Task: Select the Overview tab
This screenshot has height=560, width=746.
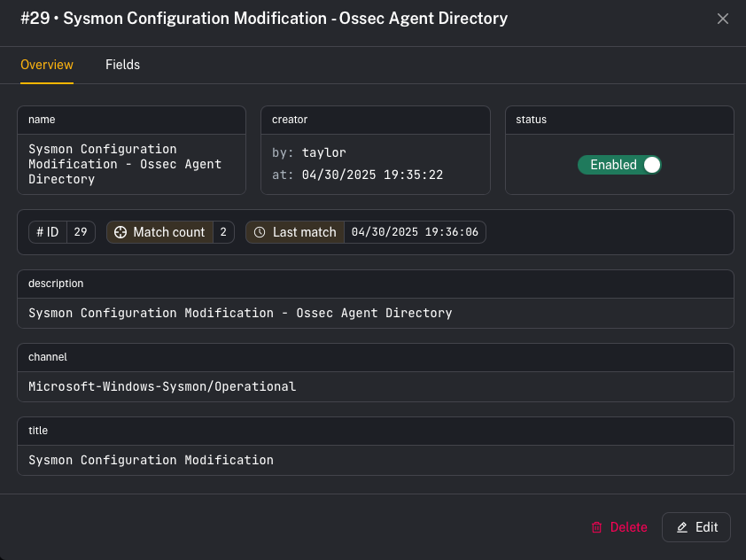Action: tap(47, 65)
